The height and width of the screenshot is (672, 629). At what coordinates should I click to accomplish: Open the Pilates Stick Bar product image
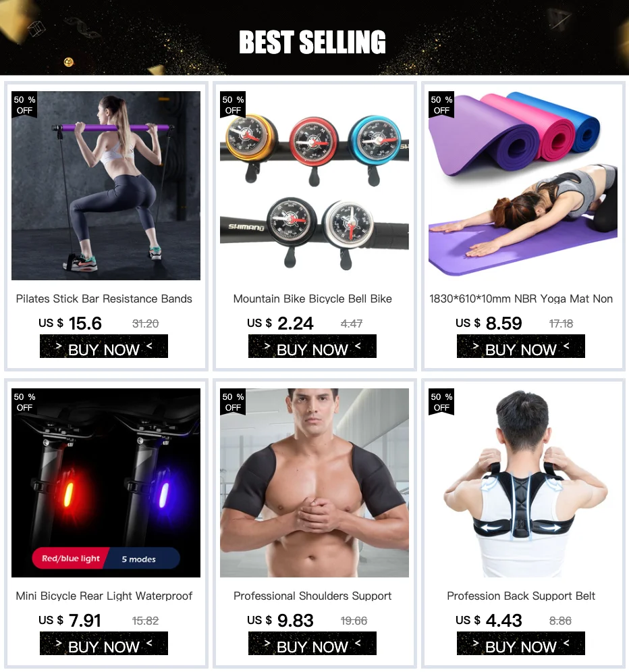pos(106,186)
